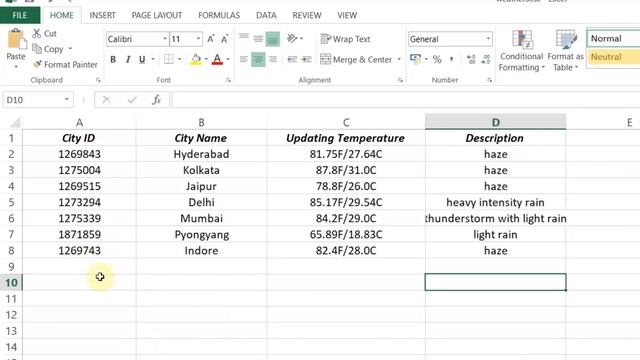Confirm the entry with the checkmark icon

click(x=132, y=100)
